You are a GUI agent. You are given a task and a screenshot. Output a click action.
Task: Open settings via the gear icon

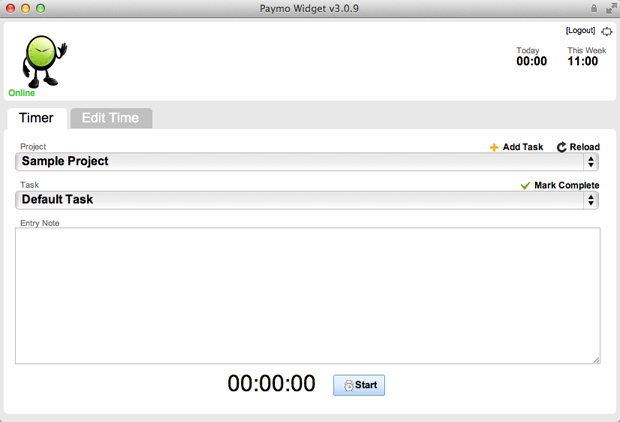pyautogui.click(x=607, y=31)
